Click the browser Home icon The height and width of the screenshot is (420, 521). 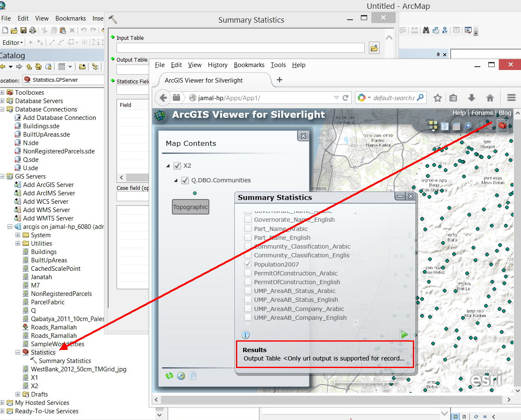coord(490,98)
